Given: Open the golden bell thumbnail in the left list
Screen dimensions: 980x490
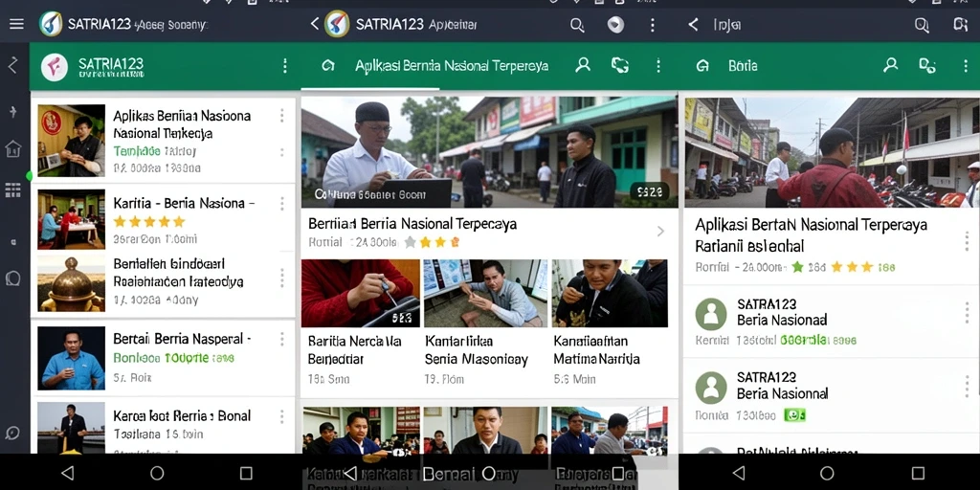Looking at the screenshot, I should click(x=71, y=283).
